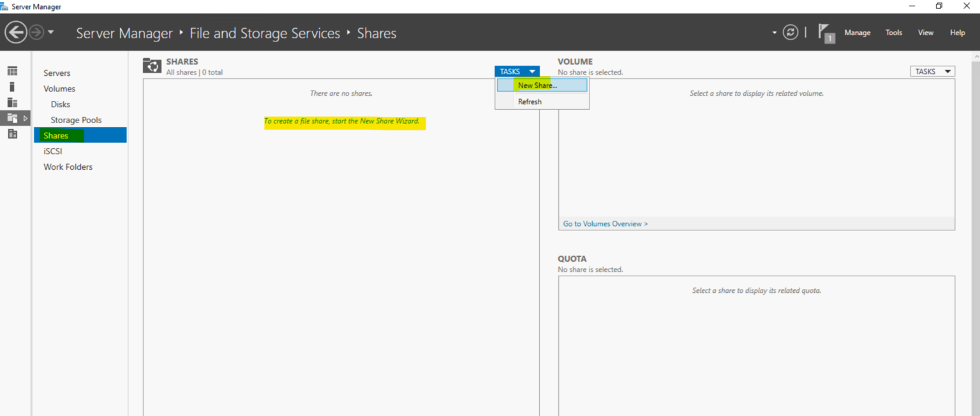Click the Shares folder icon in the header

[152, 65]
